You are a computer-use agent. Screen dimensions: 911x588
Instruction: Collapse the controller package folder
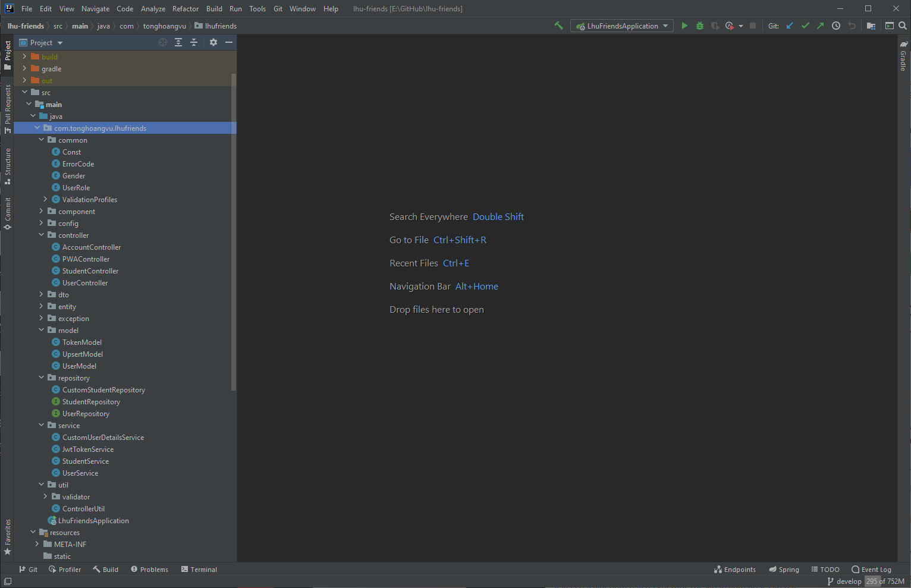click(41, 235)
